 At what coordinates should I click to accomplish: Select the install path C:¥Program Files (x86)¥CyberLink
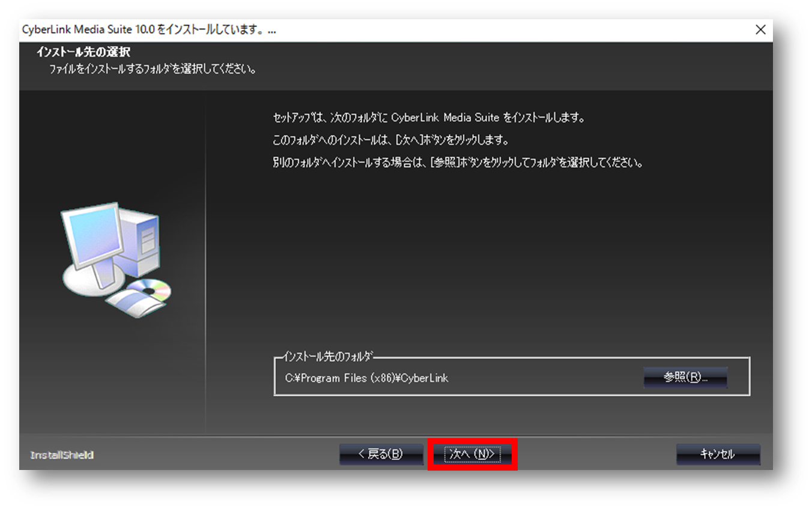click(366, 378)
